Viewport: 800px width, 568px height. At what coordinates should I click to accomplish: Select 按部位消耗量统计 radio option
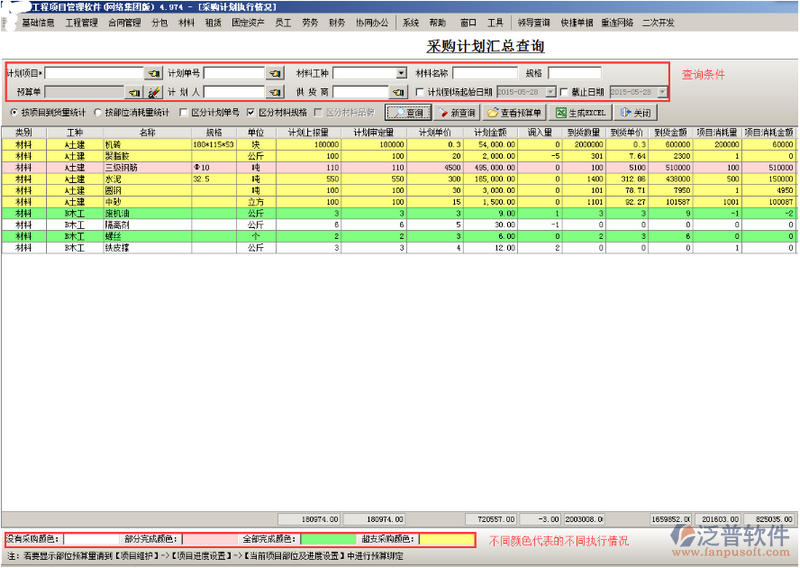coord(101,113)
